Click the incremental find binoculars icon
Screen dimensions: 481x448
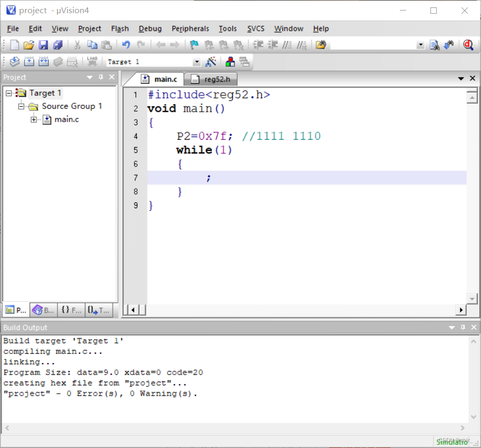[x=449, y=45]
